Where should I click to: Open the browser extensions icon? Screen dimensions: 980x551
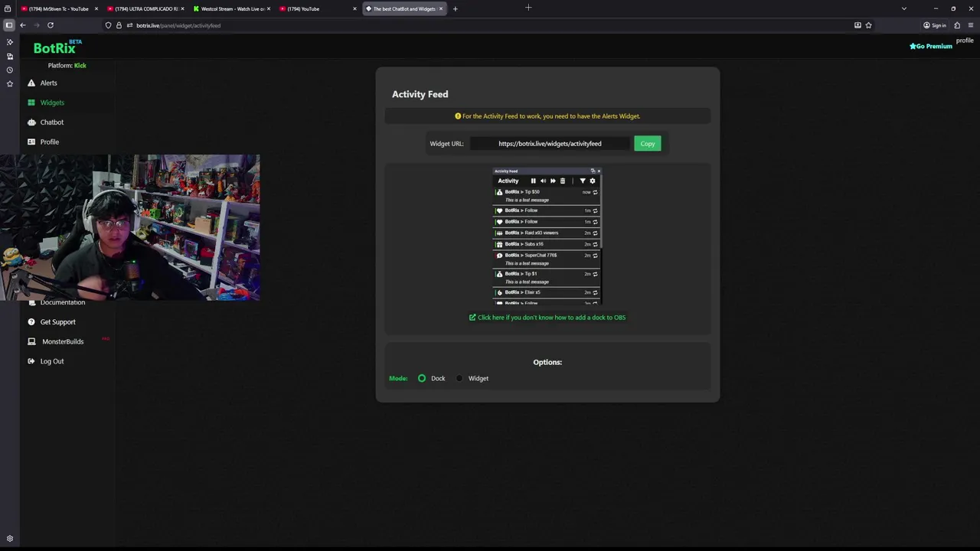tap(957, 25)
